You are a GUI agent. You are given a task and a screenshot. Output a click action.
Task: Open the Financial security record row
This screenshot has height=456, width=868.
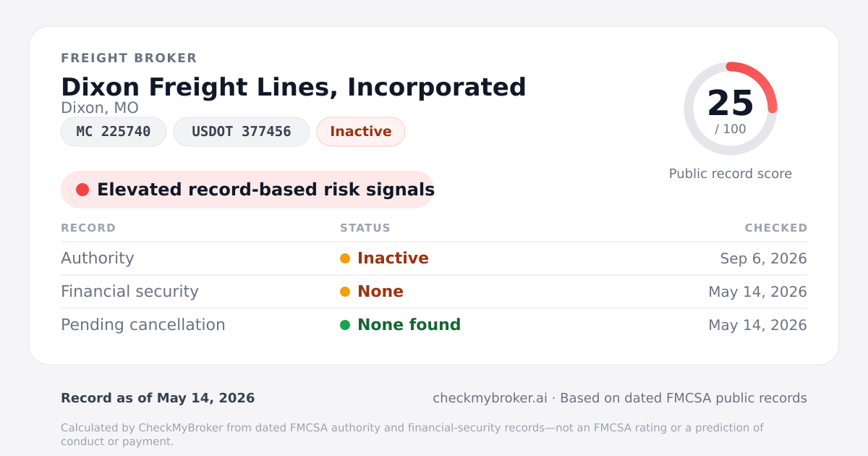(434, 292)
